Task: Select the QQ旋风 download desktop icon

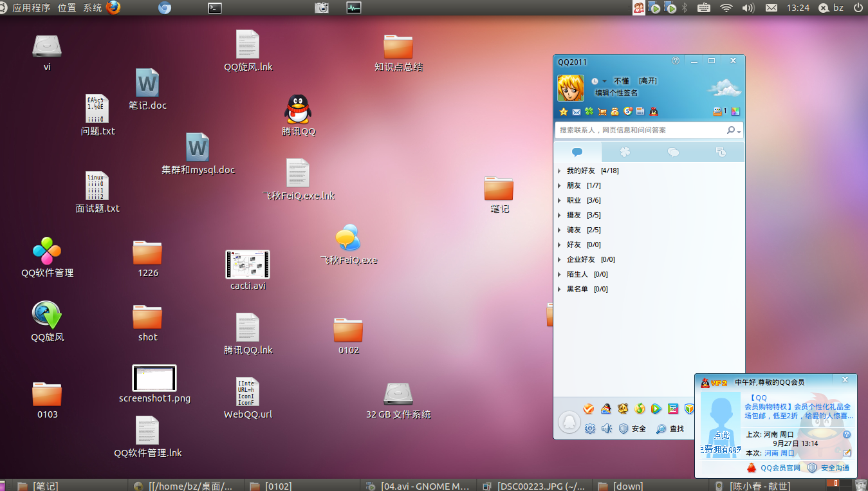Action: coord(47,322)
